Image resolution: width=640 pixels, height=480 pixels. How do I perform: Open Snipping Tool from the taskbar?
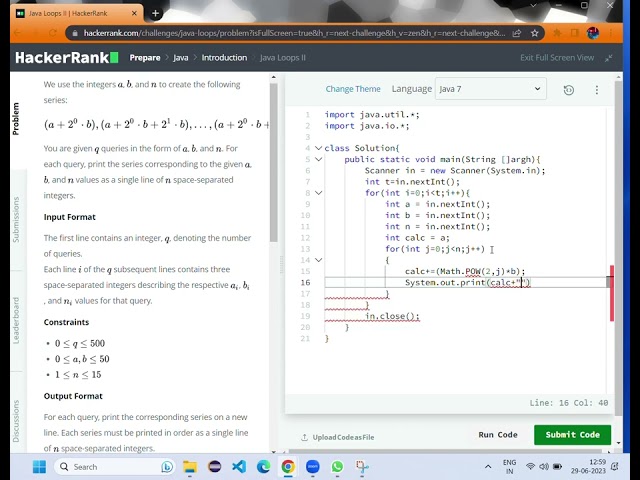tap(362, 467)
